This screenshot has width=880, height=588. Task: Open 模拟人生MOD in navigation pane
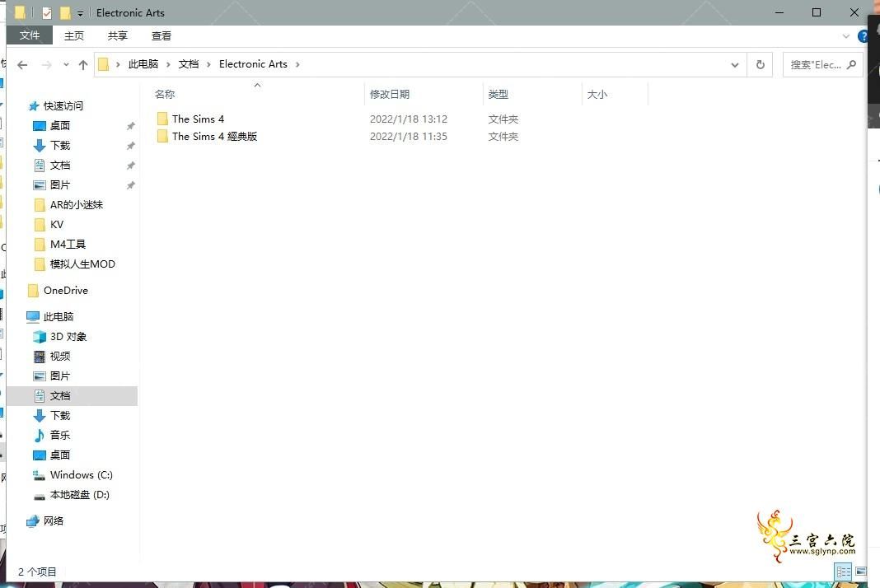coord(82,264)
